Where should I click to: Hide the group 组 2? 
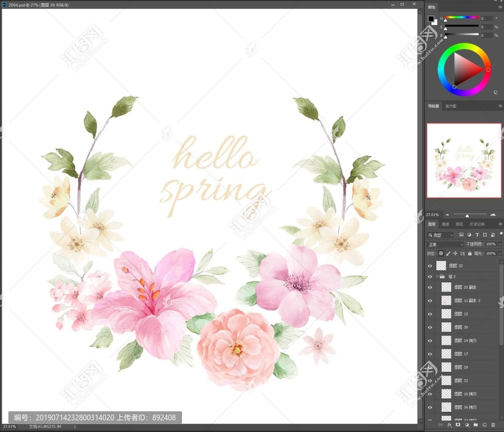tap(430, 276)
